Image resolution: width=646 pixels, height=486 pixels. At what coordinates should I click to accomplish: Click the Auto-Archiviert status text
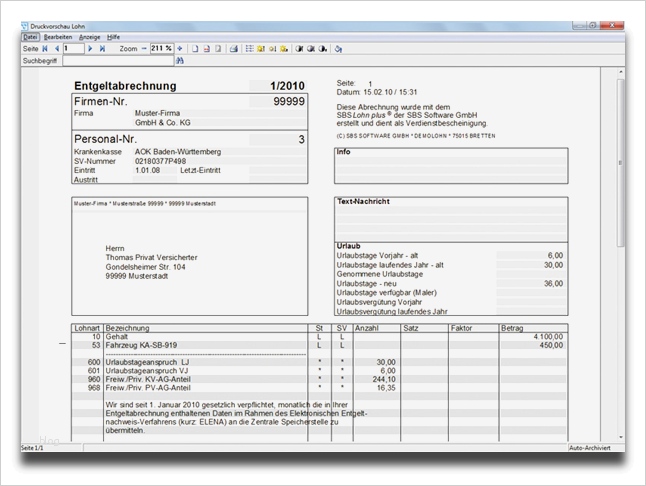point(590,448)
